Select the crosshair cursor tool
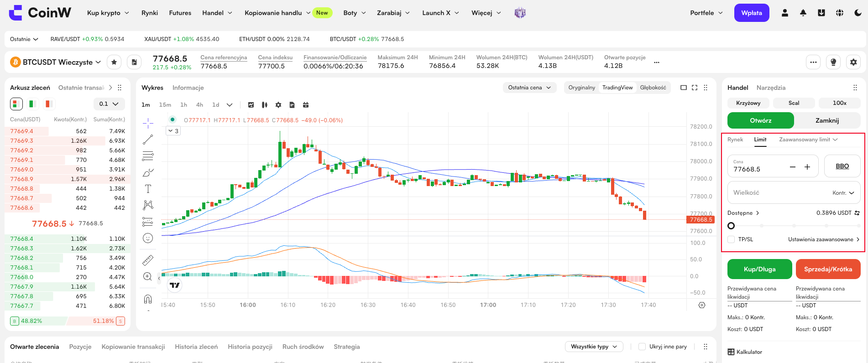Image resolution: width=868 pixels, height=363 pixels. (148, 123)
